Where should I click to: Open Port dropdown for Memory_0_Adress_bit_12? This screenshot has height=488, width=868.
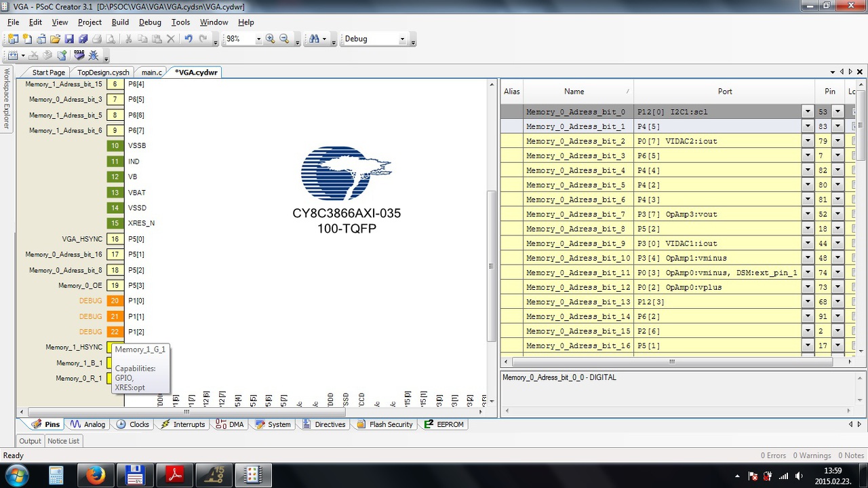pyautogui.click(x=808, y=287)
